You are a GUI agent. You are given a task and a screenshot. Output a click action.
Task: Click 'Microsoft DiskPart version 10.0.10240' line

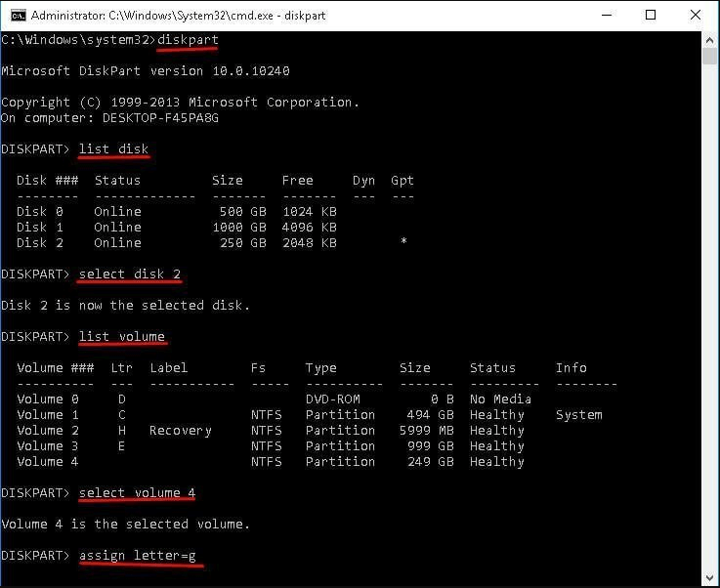click(146, 71)
